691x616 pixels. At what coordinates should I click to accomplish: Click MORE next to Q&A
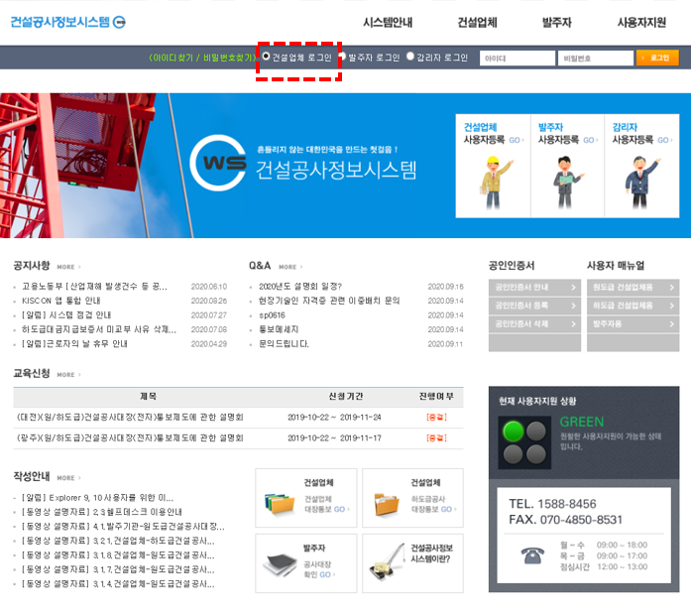[x=290, y=267]
